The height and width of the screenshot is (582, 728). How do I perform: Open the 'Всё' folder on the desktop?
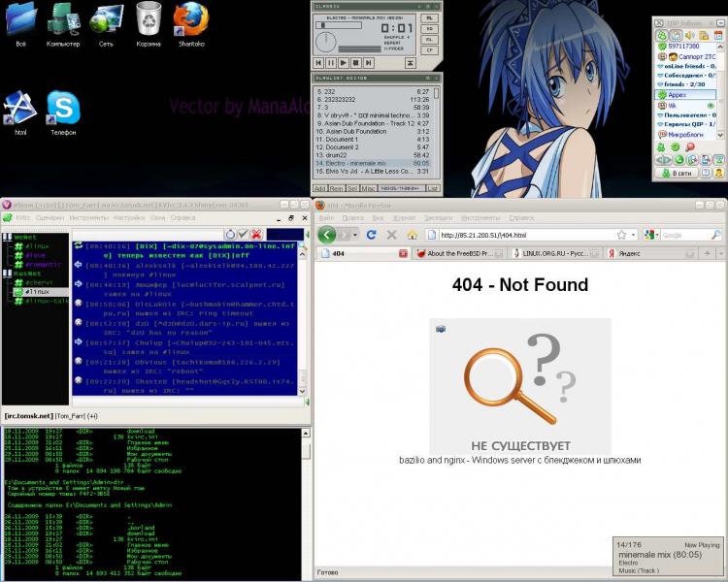click(x=21, y=24)
